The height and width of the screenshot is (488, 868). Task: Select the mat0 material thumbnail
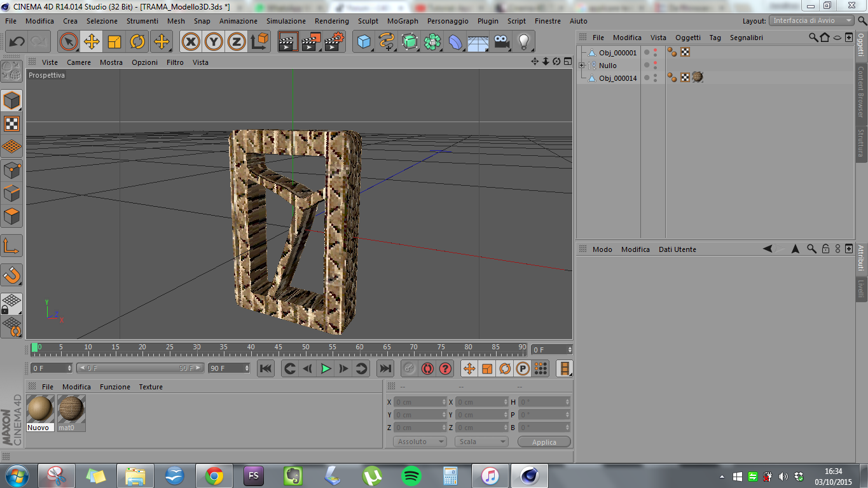pos(71,409)
